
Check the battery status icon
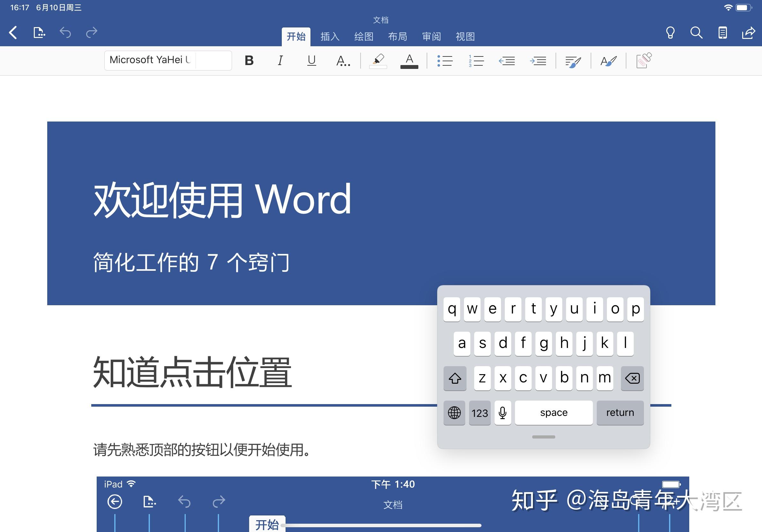point(744,7)
